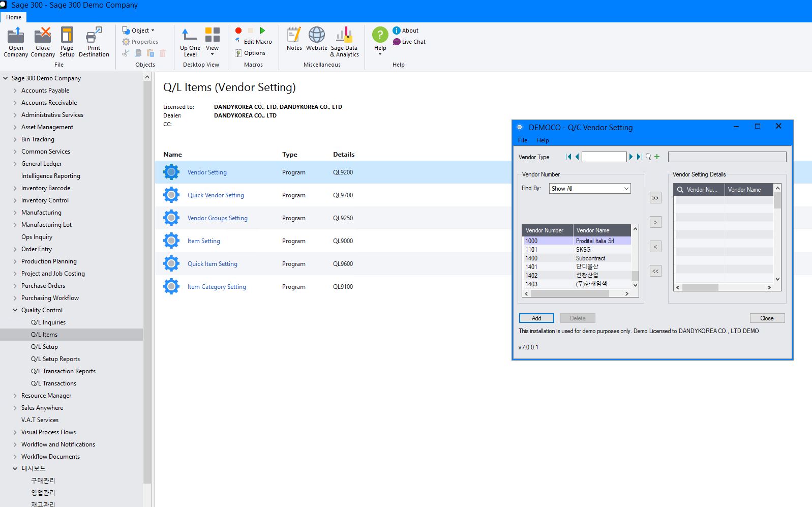Viewport: 812px width, 507px height.
Task: Select the Home ribbon tab
Action: (x=14, y=17)
